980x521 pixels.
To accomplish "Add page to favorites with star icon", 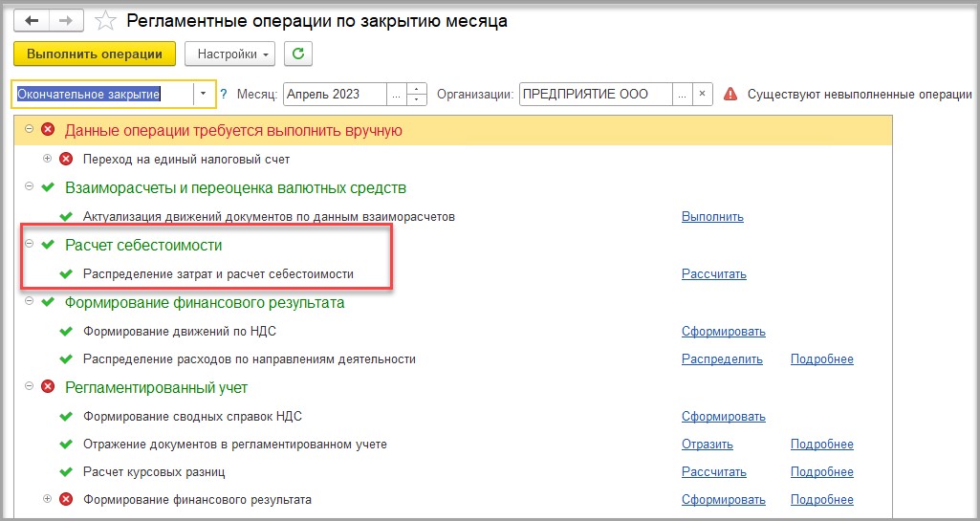I will click(x=105, y=21).
